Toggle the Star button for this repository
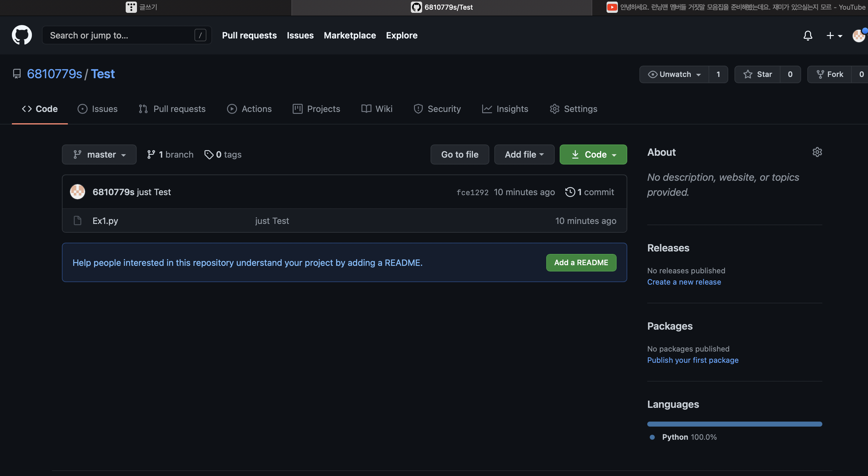 758,74
